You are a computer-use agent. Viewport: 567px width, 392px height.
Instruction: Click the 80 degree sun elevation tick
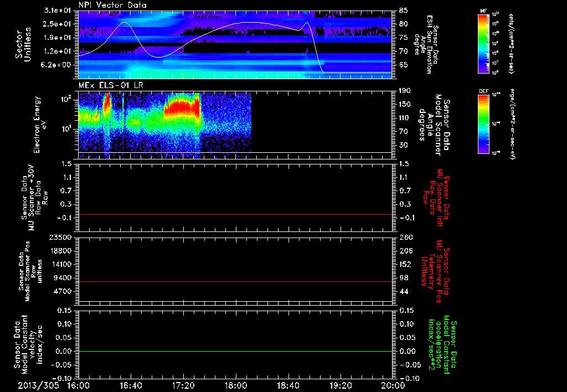(x=404, y=24)
